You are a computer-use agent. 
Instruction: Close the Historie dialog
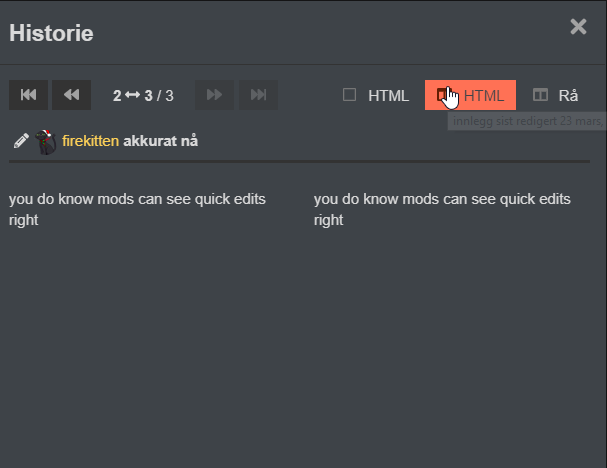[x=578, y=27]
